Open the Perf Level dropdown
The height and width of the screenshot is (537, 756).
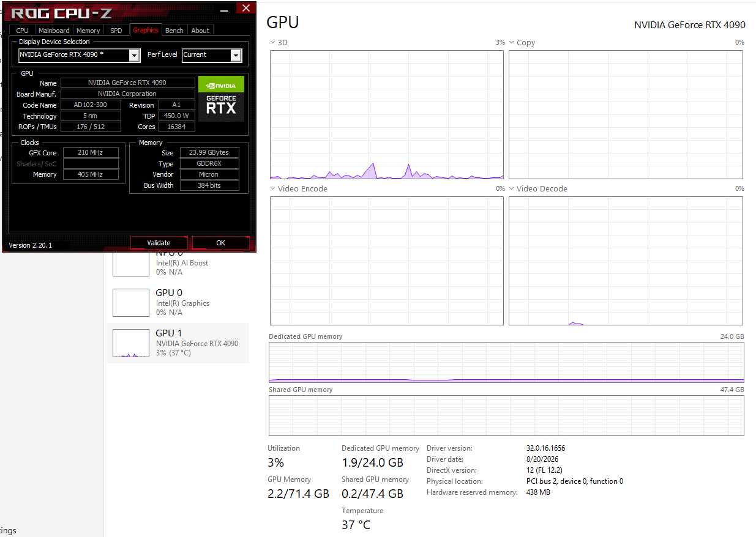tap(236, 55)
